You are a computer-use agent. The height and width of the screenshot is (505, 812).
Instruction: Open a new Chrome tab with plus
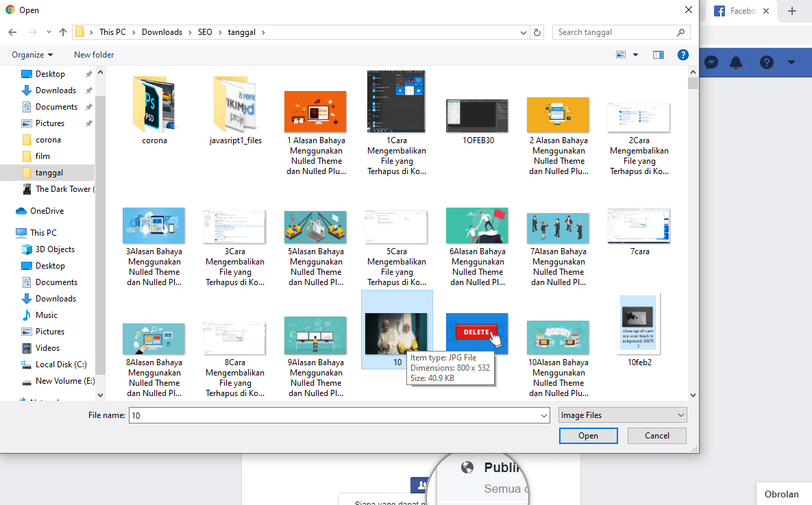[x=792, y=11]
